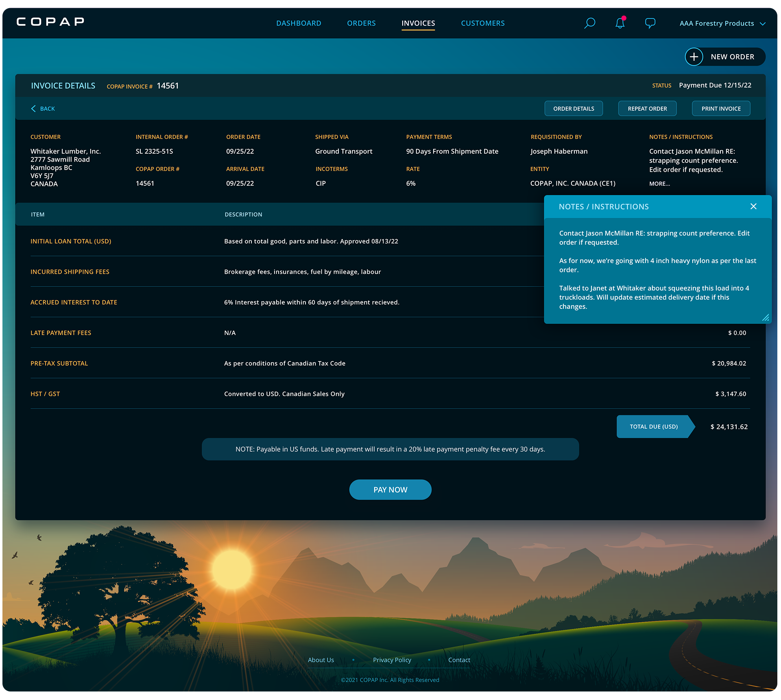
Task: Click the COPAP logo
Action: (x=50, y=22)
